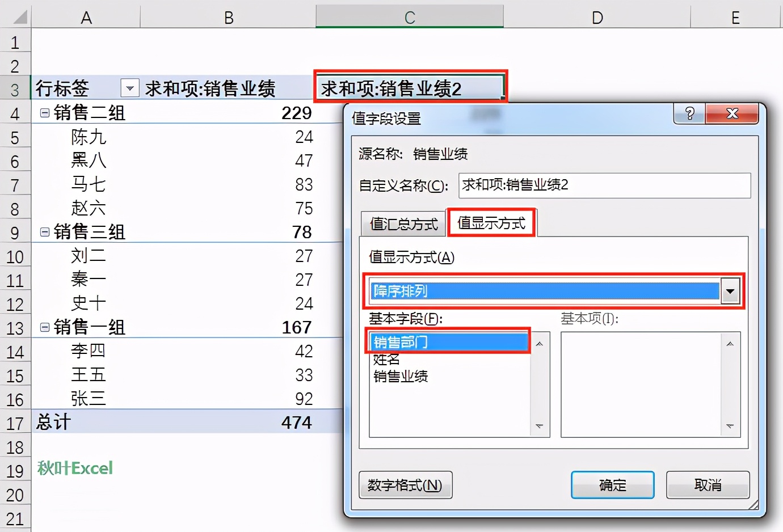Image resolution: width=783 pixels, height=532 pixels.
Task: Select cell 求和项:销售业绩2
Action: pos(410,88)
